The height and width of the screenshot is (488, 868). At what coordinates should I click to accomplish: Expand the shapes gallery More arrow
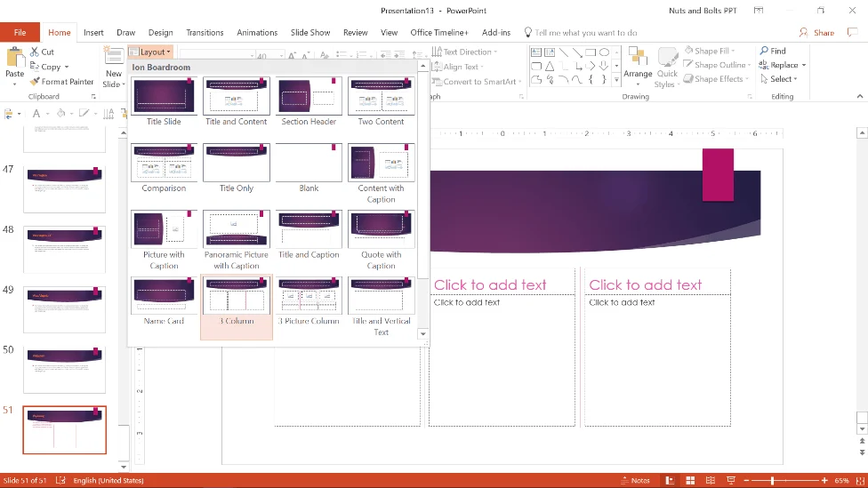(x=616, y=80)
